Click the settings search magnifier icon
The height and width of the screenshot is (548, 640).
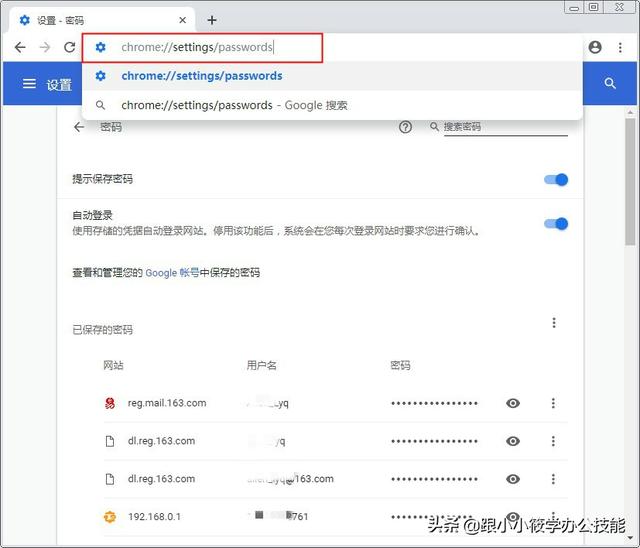tap(610, 84)
